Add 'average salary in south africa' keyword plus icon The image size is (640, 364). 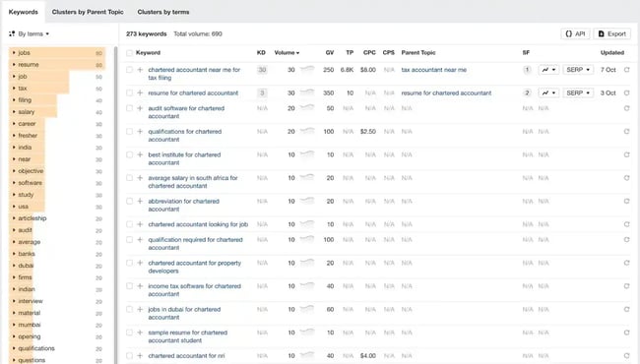click(x=140, y=178)
